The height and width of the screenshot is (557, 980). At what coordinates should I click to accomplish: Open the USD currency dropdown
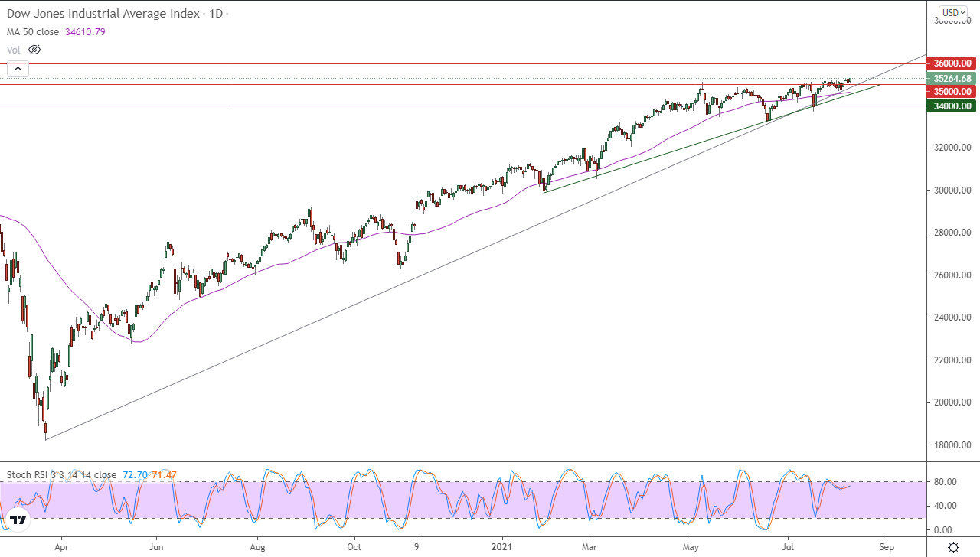953,12
